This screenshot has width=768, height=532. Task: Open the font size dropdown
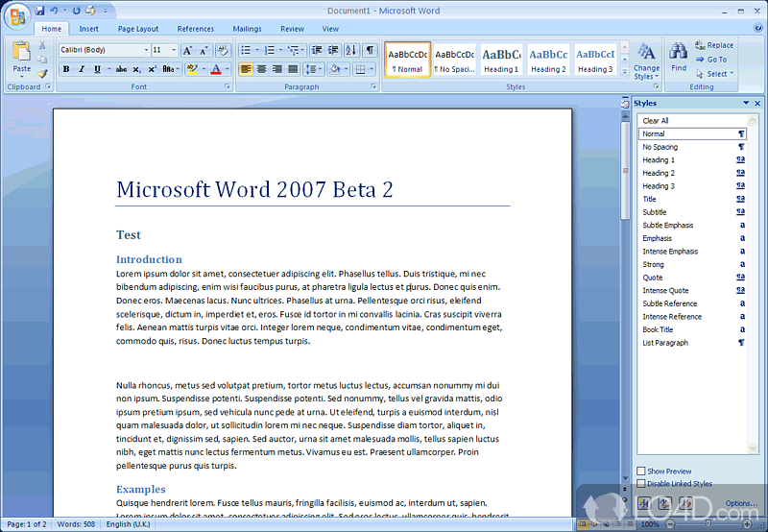point(174,50)
